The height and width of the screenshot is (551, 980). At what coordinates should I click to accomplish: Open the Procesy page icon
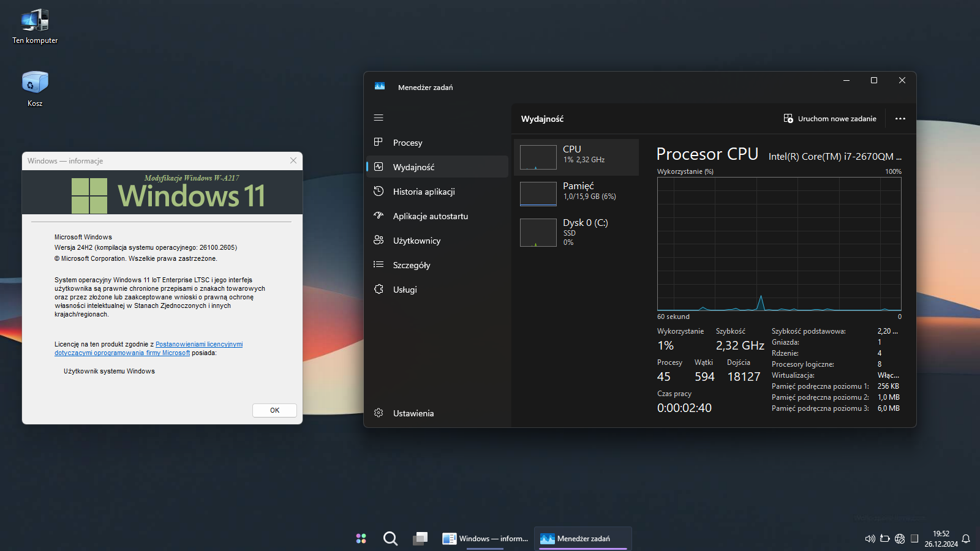tap(379, 142)
